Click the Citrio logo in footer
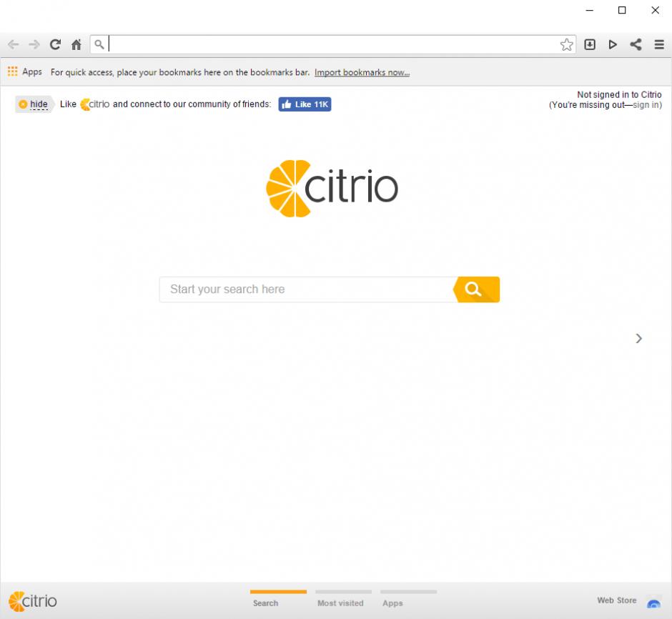Screen dimensions: 672x619 tap(33, 601)
